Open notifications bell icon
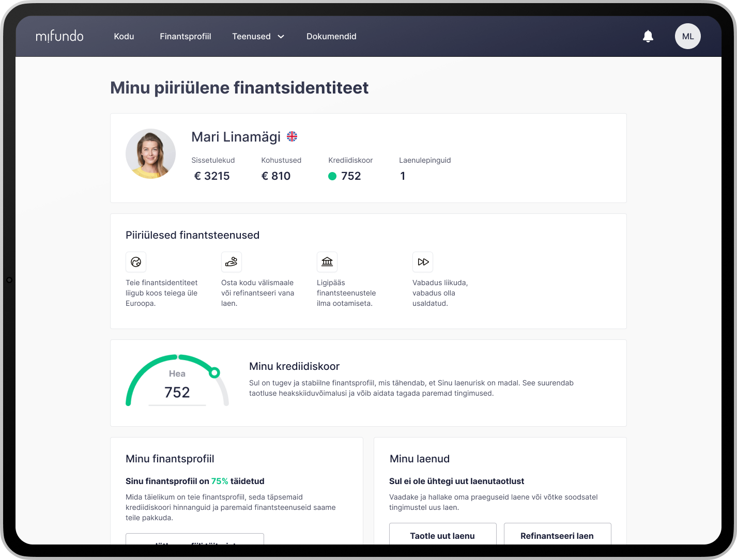Image resolution: width=737 pixels, height=560 pixels. pos(648,36)
